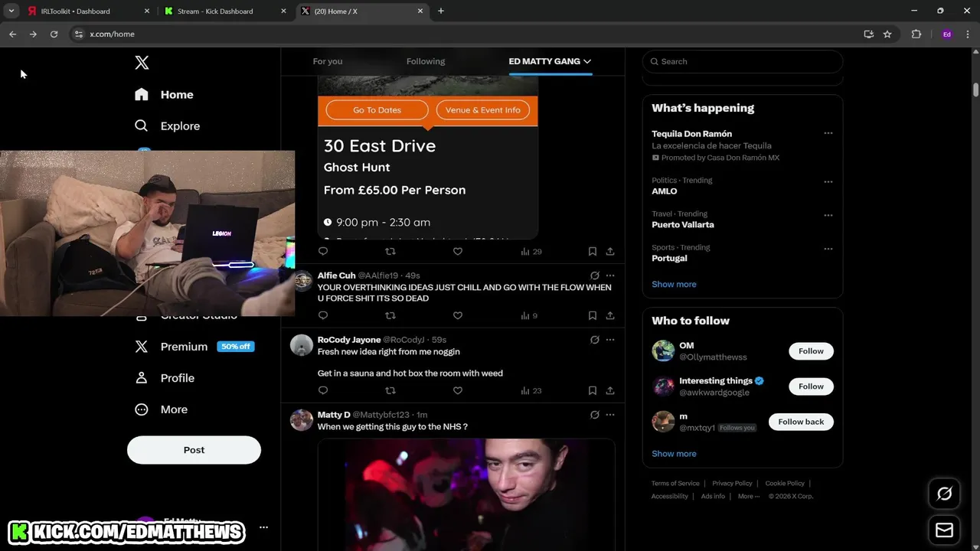Screen dimensions: 980x551
Task: Open a new browser tab
Action: 441,11
